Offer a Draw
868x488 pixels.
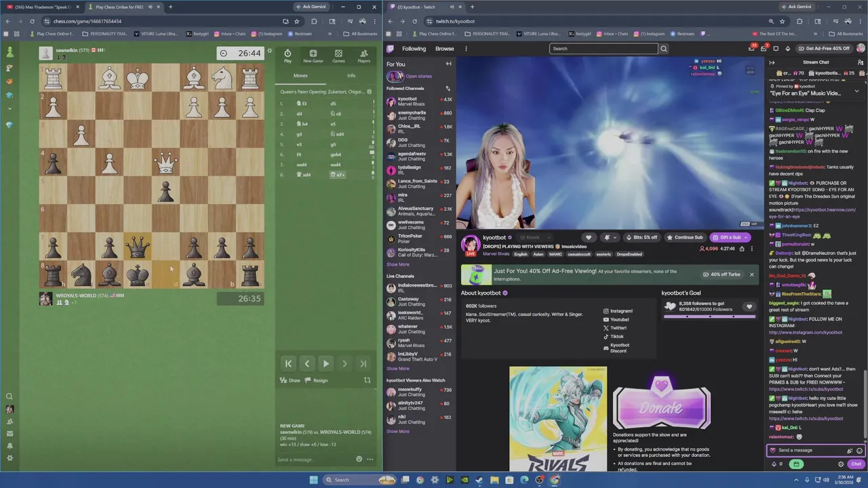tap(290, 380)
